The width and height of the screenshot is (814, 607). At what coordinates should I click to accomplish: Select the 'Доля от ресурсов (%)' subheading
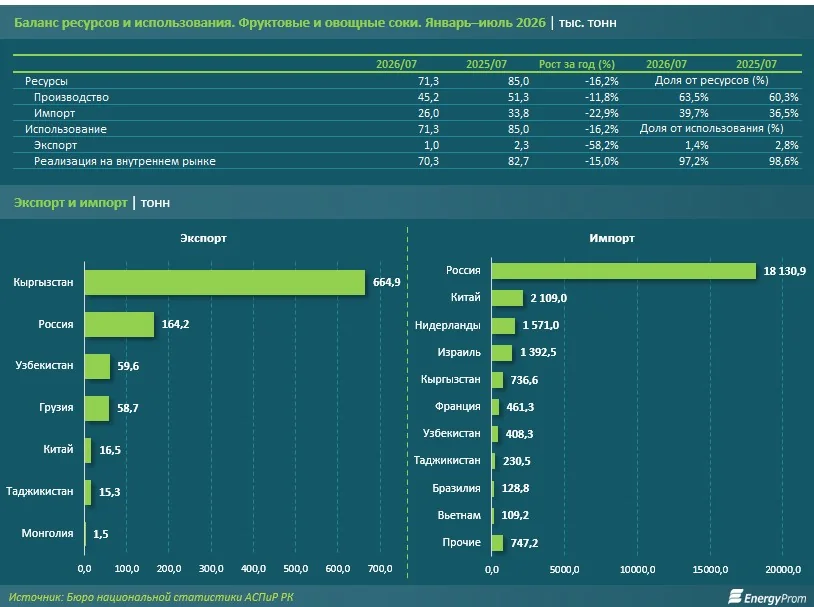[711, 80]
